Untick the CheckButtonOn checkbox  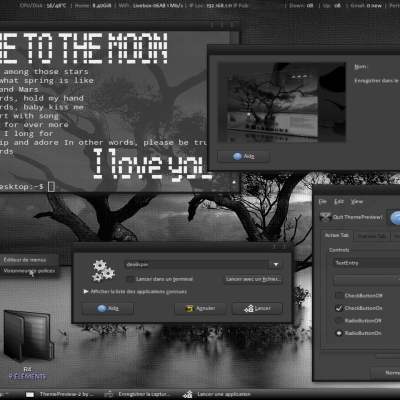(x=339, y=308)
